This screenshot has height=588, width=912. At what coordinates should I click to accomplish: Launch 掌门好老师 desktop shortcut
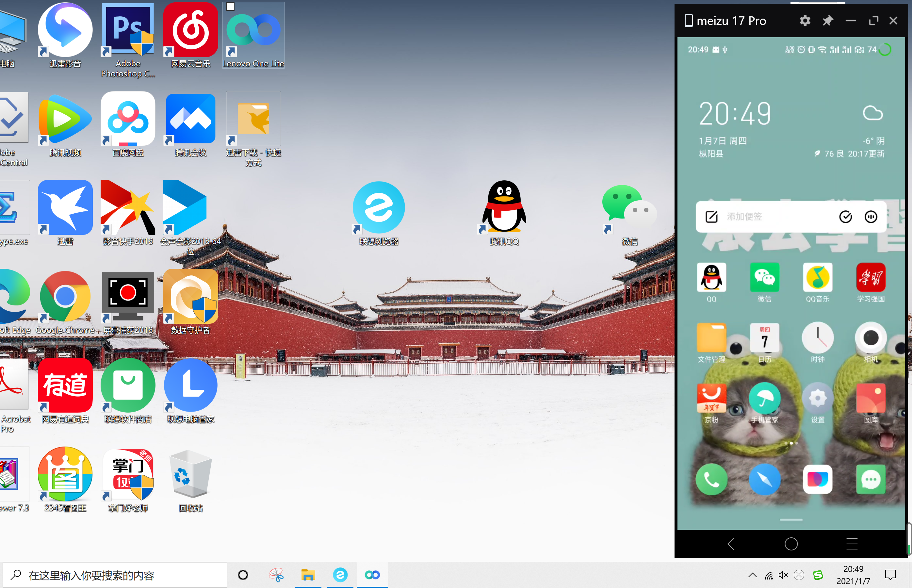pos(128,480)
